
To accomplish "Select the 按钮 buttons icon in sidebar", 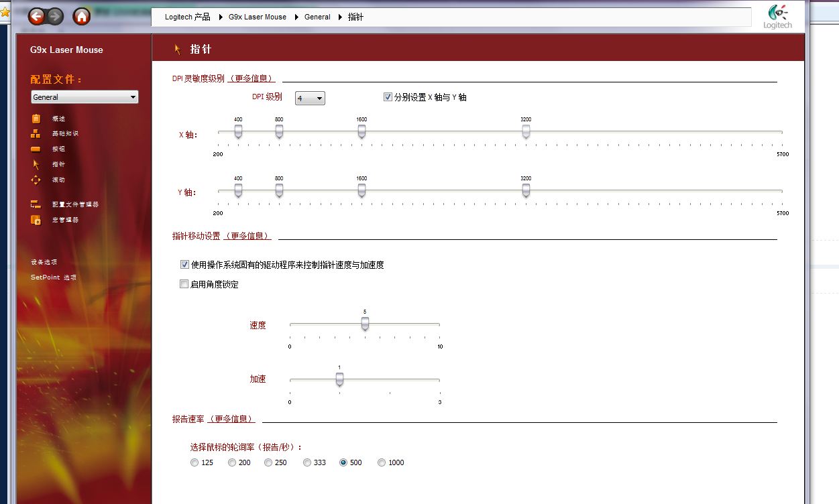I will coord(36,149).
